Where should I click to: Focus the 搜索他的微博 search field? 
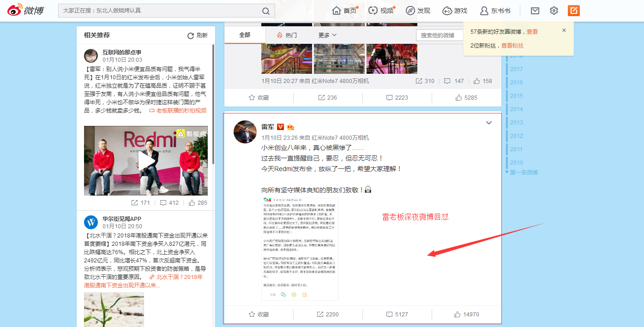(x=439, y=36)
